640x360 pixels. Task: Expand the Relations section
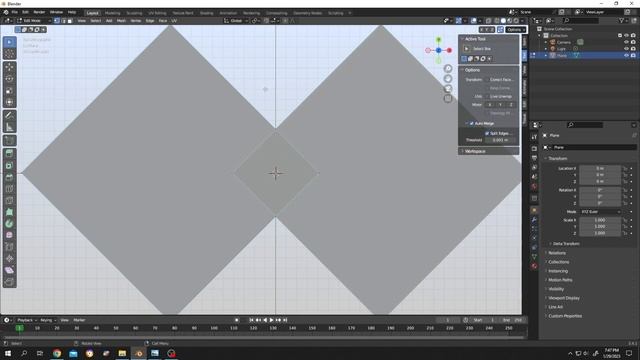[557, 253]
